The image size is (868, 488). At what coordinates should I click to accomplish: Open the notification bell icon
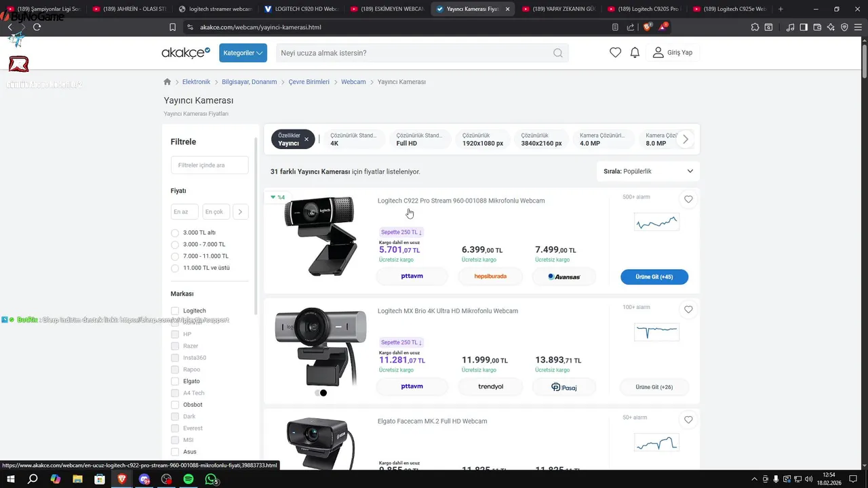tap(635, 53)
